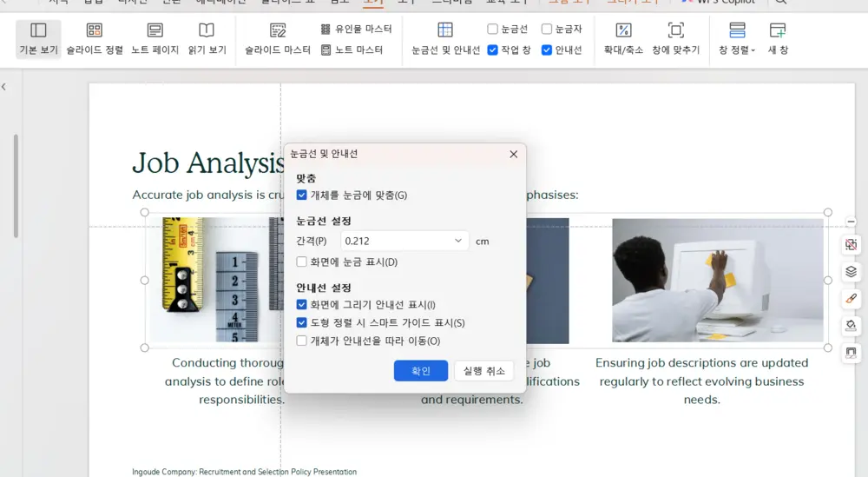This screenshot has width=868, height=477.
Task: Confirm dialog with 확인 button
Action: coord(421,371)
